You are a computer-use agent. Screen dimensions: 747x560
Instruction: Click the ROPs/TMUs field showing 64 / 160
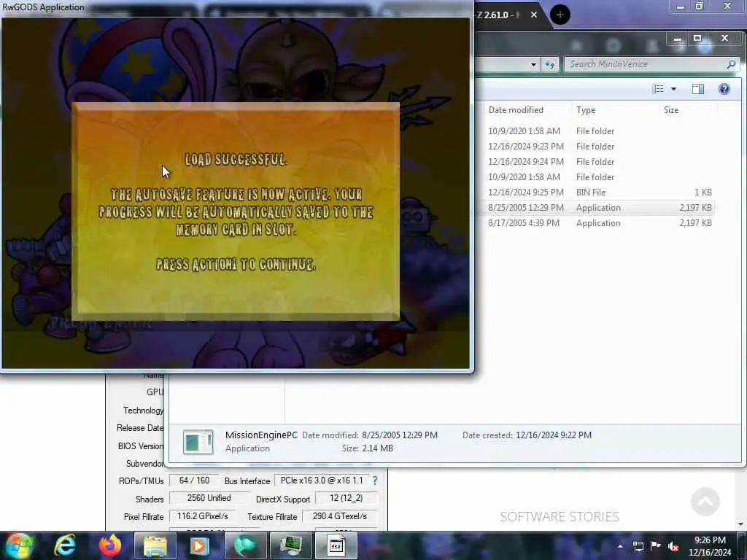tap(194, 481)
